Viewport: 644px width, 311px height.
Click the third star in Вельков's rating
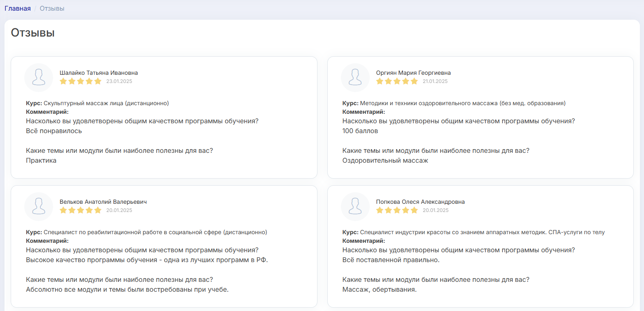tap(81, 210)
